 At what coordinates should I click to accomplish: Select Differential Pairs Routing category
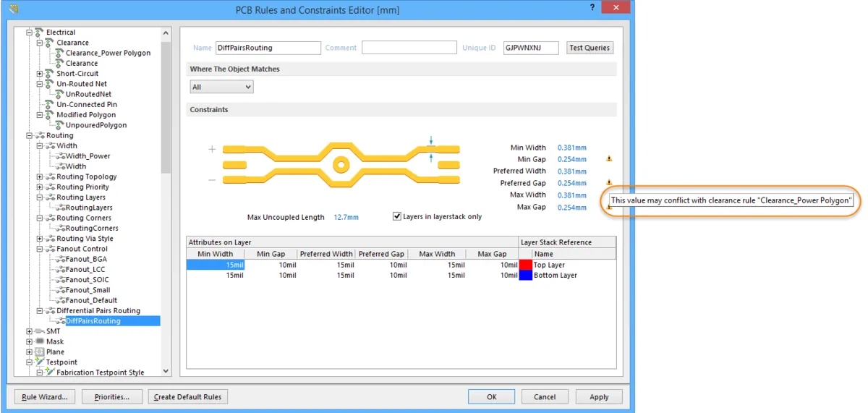pyautogui.click(x=98, y=310)
